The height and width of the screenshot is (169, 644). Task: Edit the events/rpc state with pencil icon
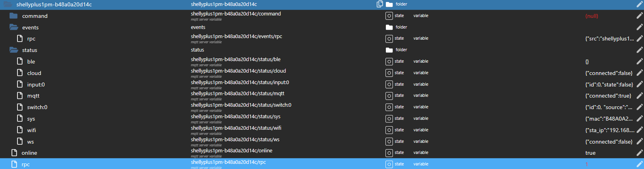point(640,38)
